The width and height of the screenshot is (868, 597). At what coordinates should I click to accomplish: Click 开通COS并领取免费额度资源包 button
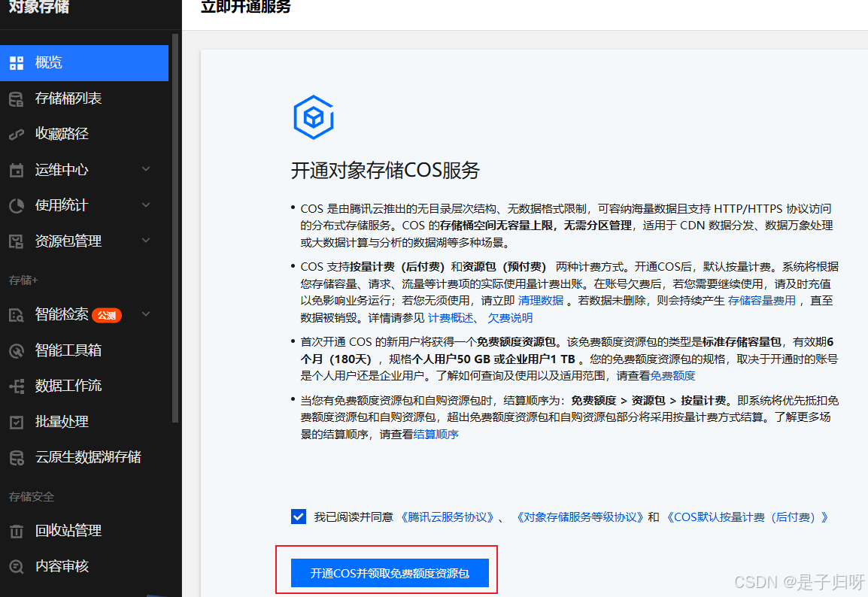(390, 573)
